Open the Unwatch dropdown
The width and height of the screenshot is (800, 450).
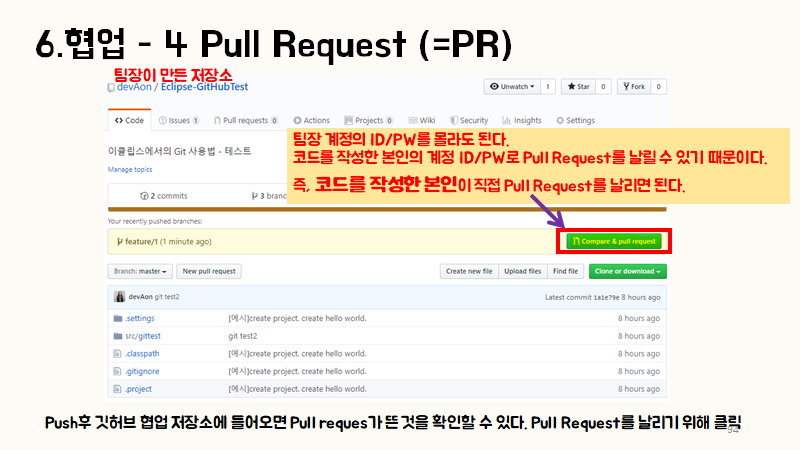click(512, 87)
